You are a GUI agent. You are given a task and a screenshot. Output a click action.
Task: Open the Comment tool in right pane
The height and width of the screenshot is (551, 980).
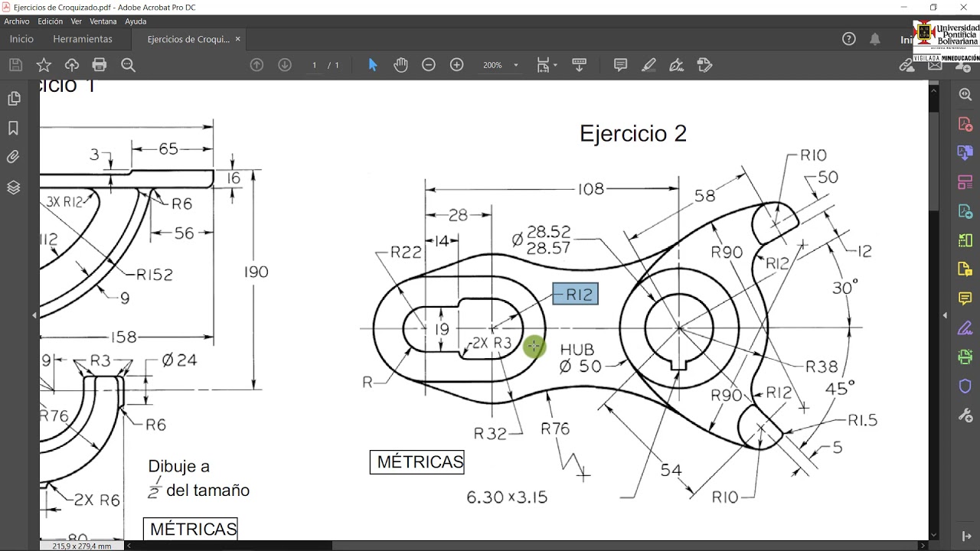tap(965, 298)
